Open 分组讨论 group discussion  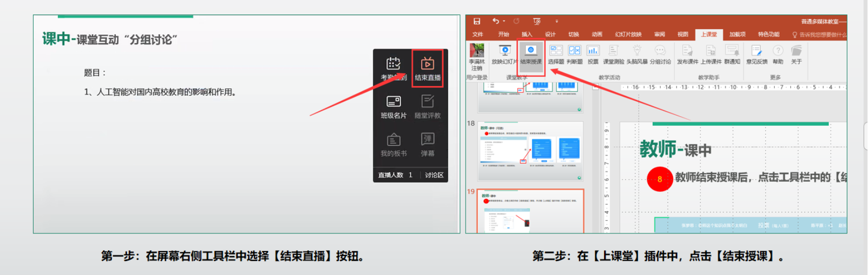coord(660,55)
